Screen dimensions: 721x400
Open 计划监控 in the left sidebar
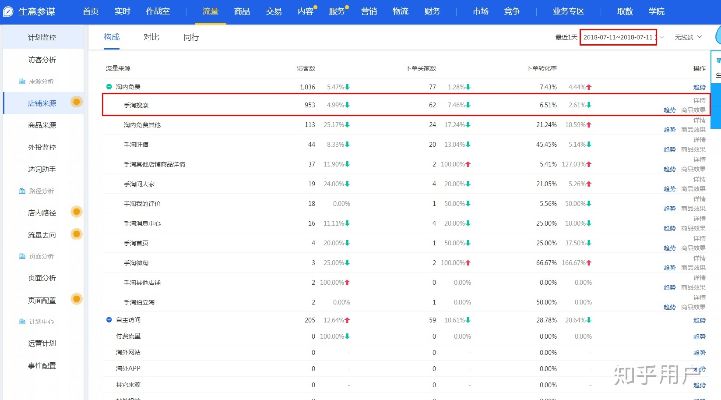[x=42, y=37]
